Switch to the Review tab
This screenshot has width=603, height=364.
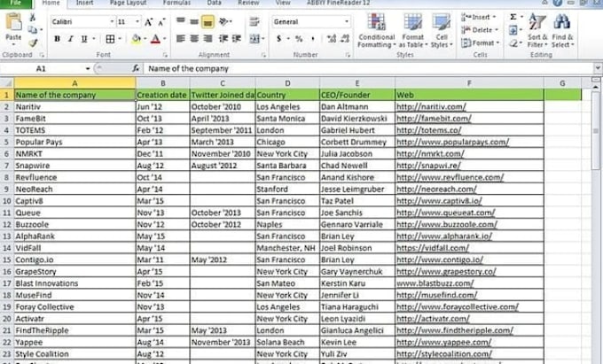(x=248, y=3)
